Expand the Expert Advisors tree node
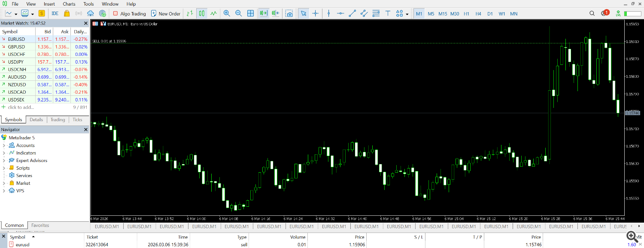 point(4,160)
